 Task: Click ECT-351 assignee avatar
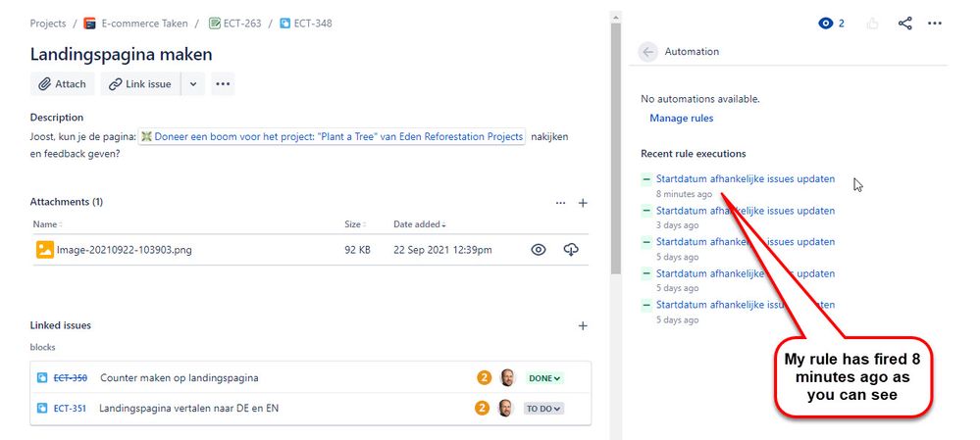click(x=505, y=409)
